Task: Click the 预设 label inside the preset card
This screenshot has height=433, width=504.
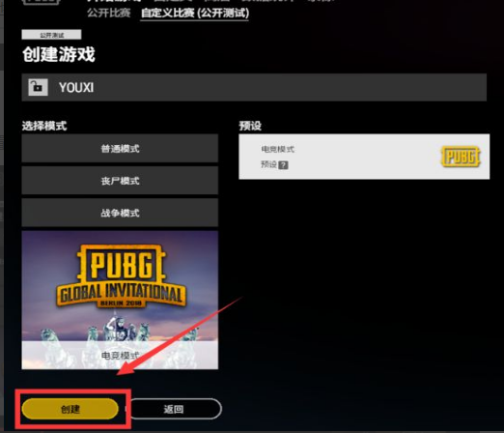Action: (x=268, y=165)
